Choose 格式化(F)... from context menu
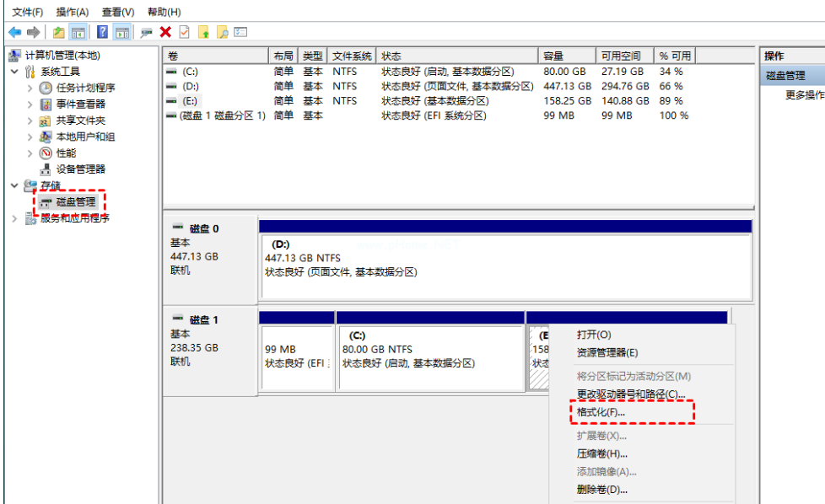This screenshot has height=504, width=825. (601, 413)
